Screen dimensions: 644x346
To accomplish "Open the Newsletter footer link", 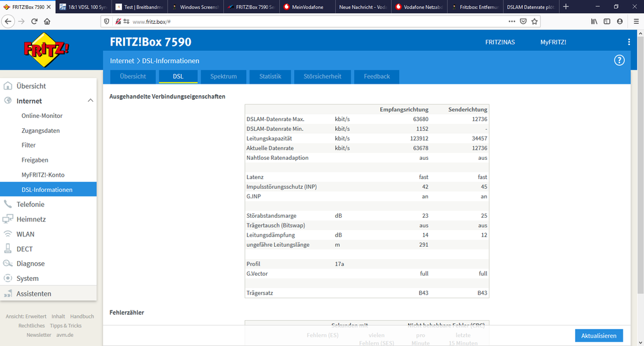I will coord(39,335).
